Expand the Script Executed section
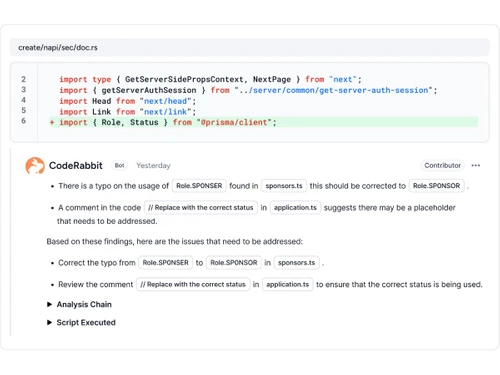The height and width of the screenshot is (375, 500). coord(81,322)
